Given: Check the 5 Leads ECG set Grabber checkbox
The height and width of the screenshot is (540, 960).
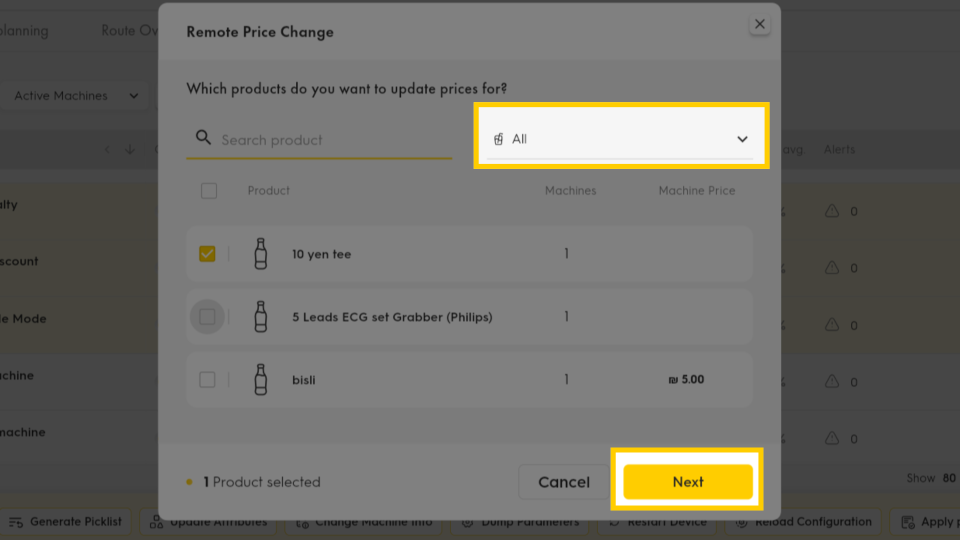Looking at the screenshot, I should 207,317.
